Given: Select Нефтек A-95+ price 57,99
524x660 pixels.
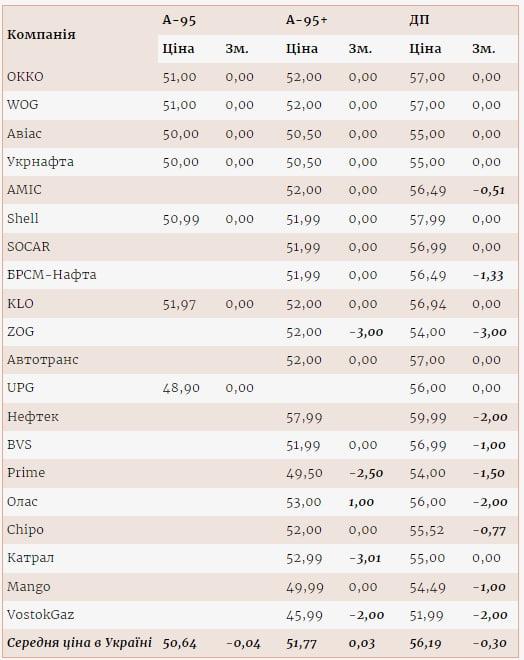Looking at the screenshot, I should [x=304, y=418].
